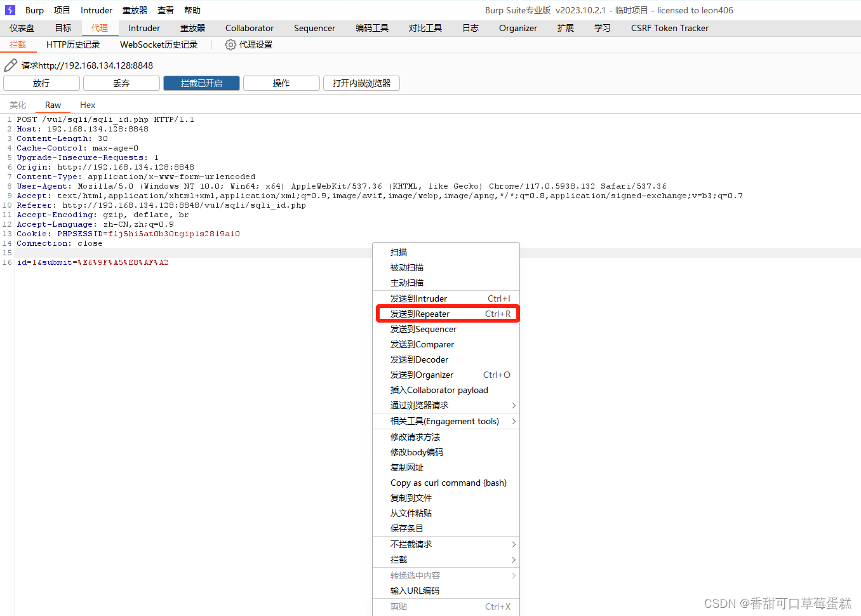Switch to the Hex view tab

[x=88, y=105]
